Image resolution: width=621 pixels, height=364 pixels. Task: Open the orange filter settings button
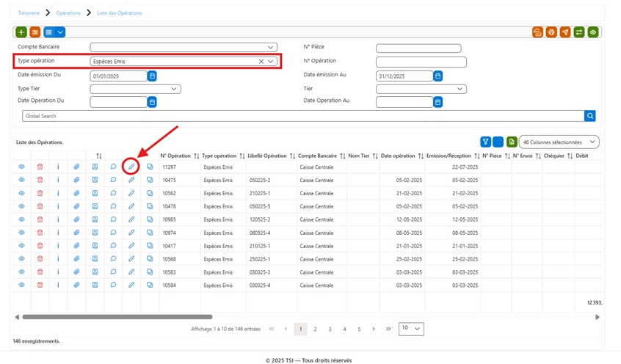35,32
